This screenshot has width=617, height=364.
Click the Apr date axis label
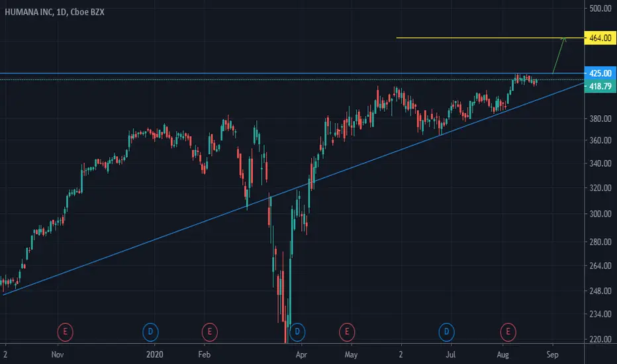click(301, 355)
